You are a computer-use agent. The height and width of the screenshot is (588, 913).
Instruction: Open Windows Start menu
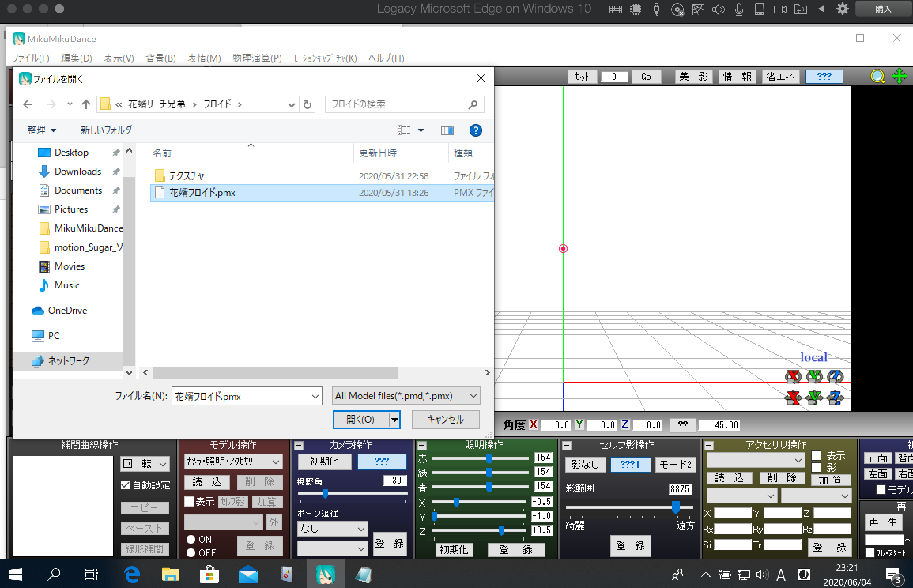click(15, 574)
